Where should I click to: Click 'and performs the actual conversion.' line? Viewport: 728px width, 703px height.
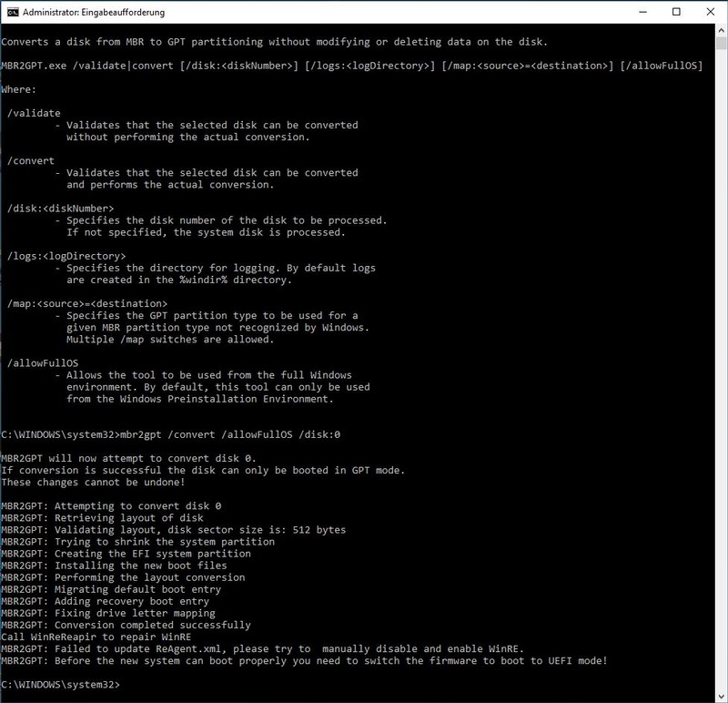pyautogui.click(x=170, y=185)
